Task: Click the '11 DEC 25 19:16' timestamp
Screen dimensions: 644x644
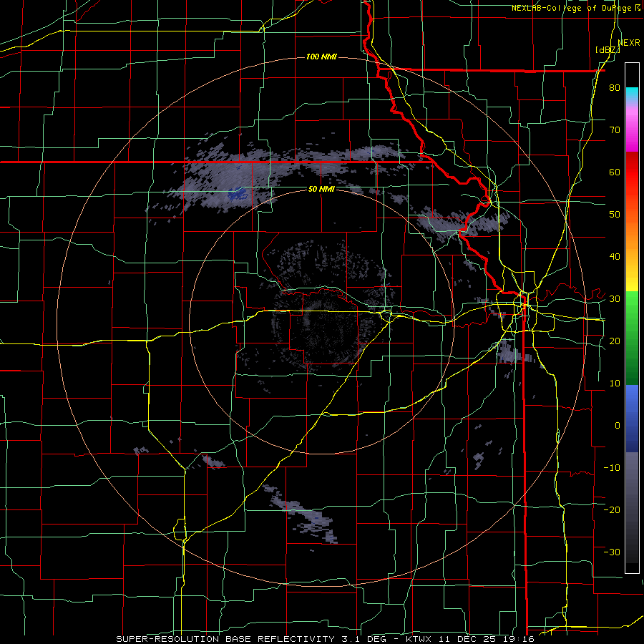Action: point(485,639)
